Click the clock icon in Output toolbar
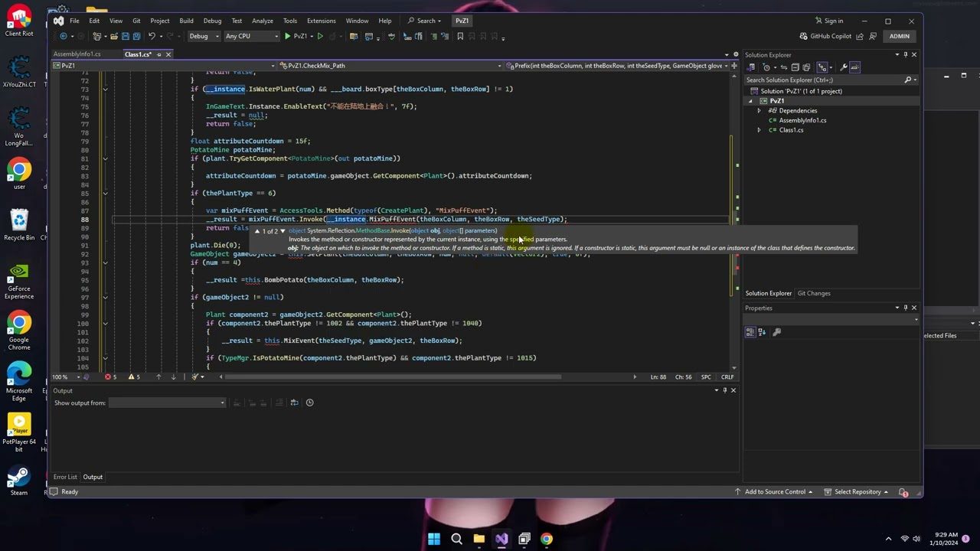 pos(309,403)
